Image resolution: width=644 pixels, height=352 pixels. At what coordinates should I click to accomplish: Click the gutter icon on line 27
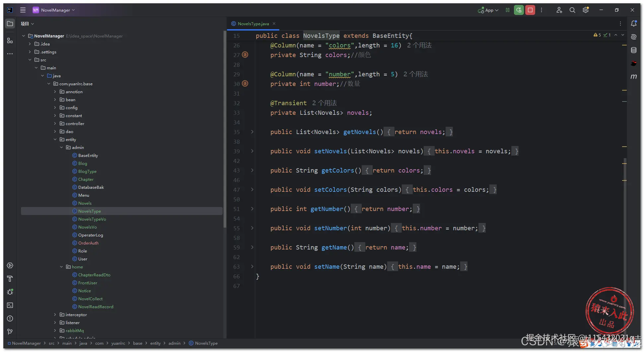(245, 55)
